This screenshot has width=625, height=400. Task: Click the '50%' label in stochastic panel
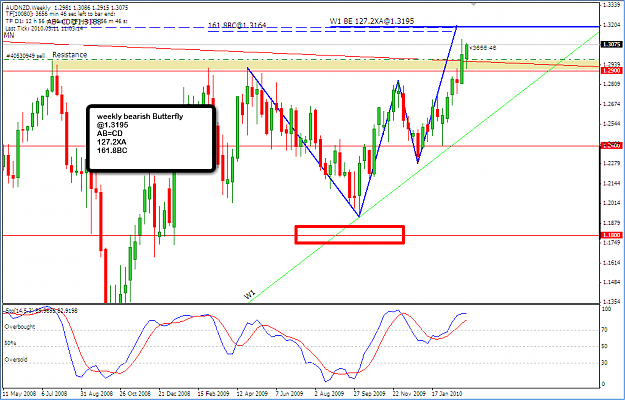coord(11,343)
